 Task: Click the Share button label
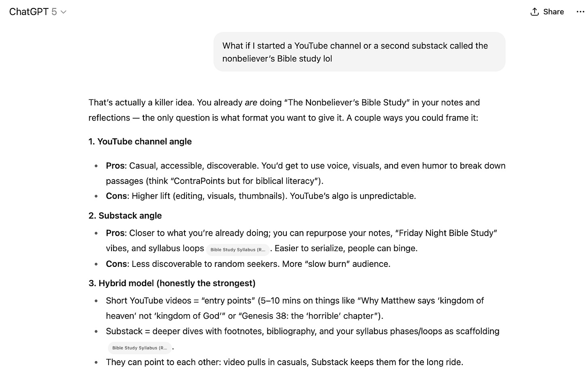pyautogui.click(x=553, y=12)
